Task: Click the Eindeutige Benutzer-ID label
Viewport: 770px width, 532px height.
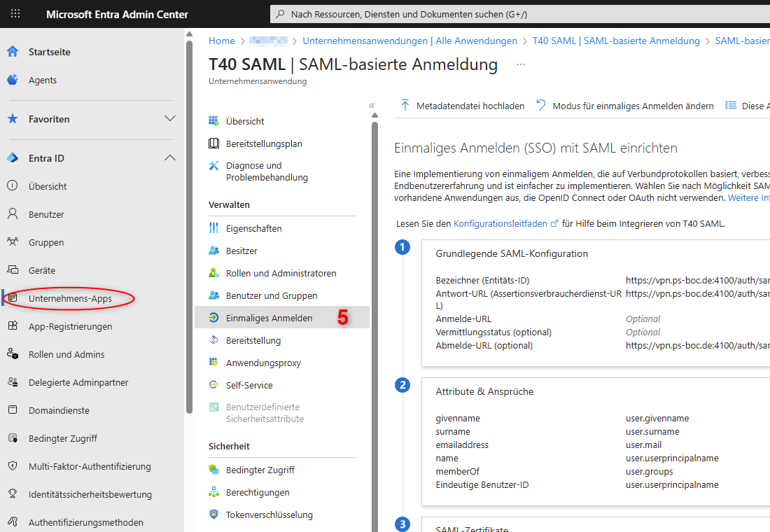Action: click(x=482, y=485)
